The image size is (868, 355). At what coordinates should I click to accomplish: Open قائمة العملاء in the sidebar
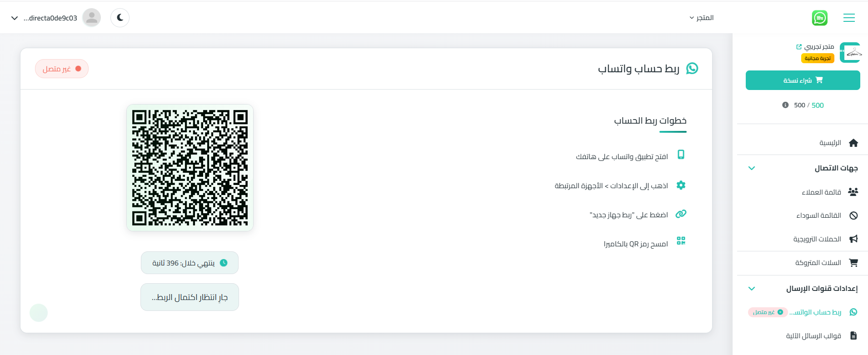(x=821, y=192)
